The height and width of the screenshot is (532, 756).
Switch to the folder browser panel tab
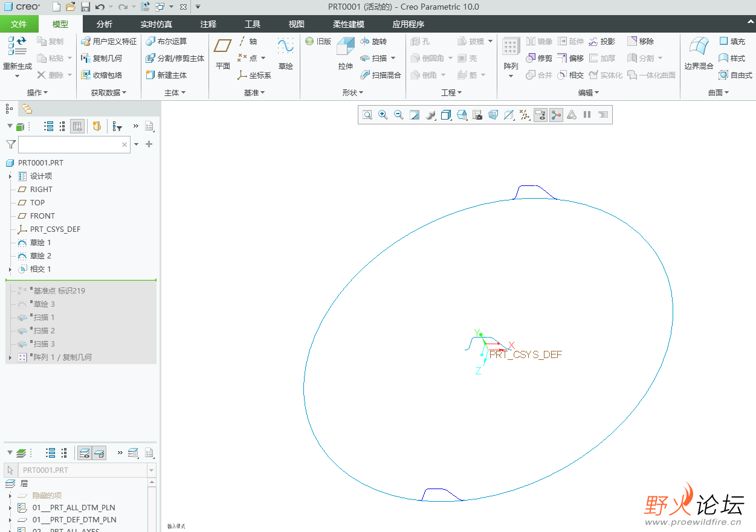click(27, 109)
